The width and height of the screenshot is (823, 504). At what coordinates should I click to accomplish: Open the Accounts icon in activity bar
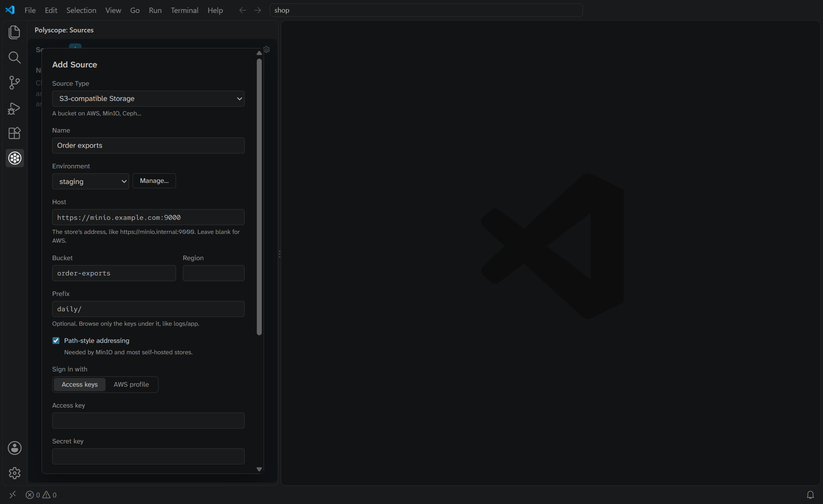[x=14, y=448]
